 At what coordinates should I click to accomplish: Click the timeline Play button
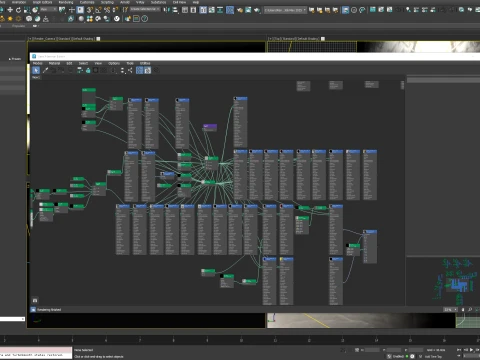click(471, 350)
